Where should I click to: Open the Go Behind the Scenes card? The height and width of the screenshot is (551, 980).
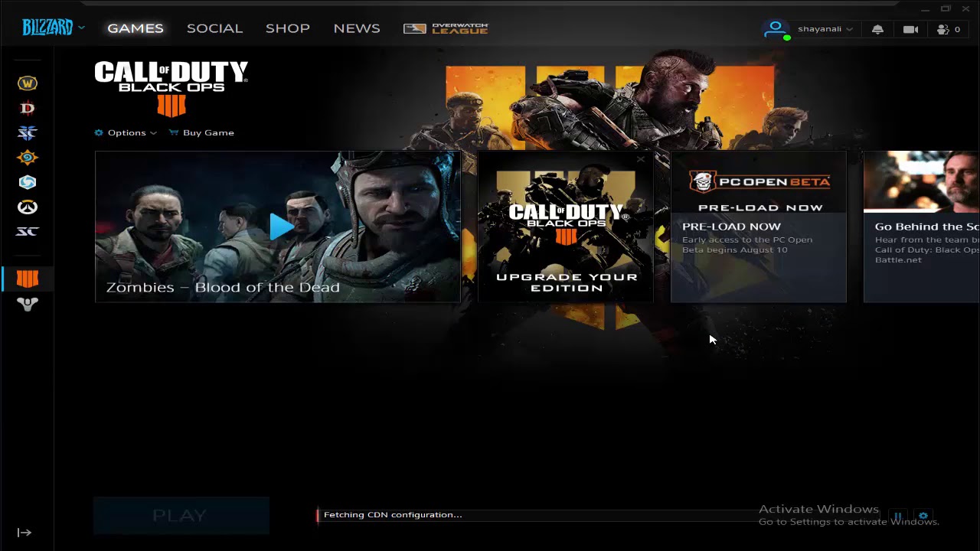[x=922, y=227]
